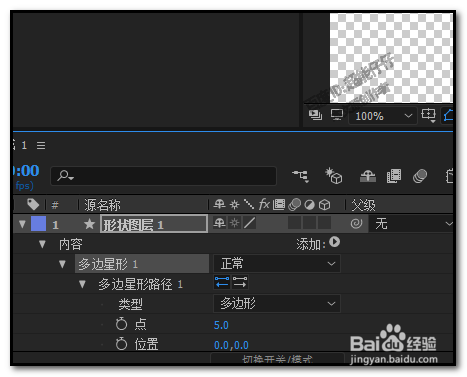Click the always preview this view icon
Screen dimensions: 467x377
click(315, 115)
